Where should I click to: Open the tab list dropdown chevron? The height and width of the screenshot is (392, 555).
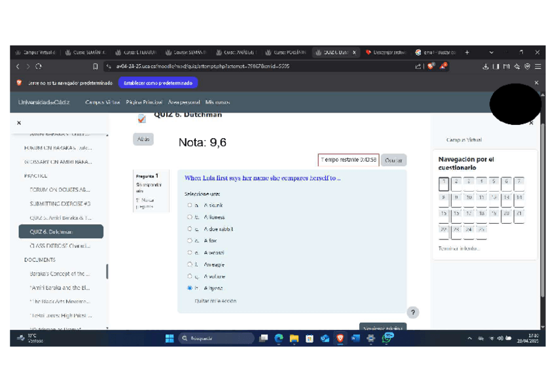[492, 52]
